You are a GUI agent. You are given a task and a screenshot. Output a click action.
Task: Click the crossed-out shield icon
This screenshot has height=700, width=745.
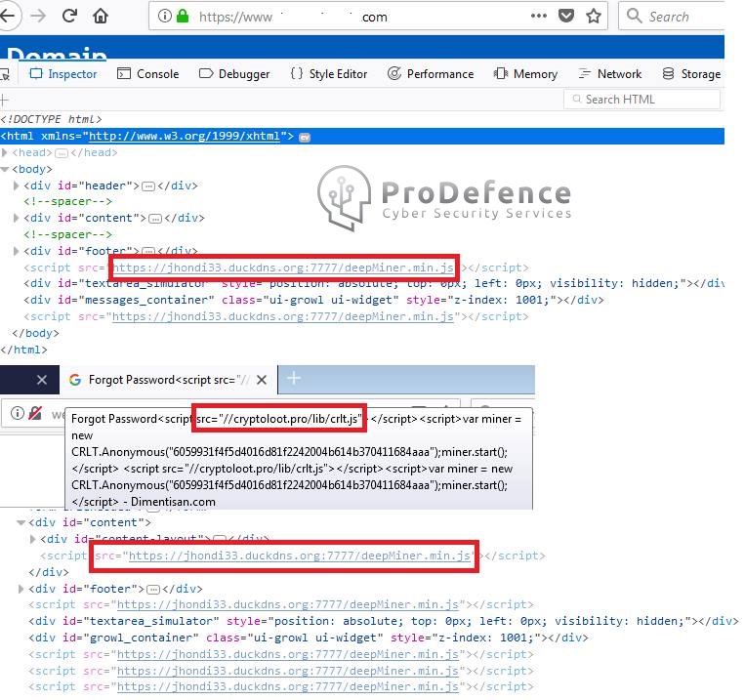[x=35, y=413]
